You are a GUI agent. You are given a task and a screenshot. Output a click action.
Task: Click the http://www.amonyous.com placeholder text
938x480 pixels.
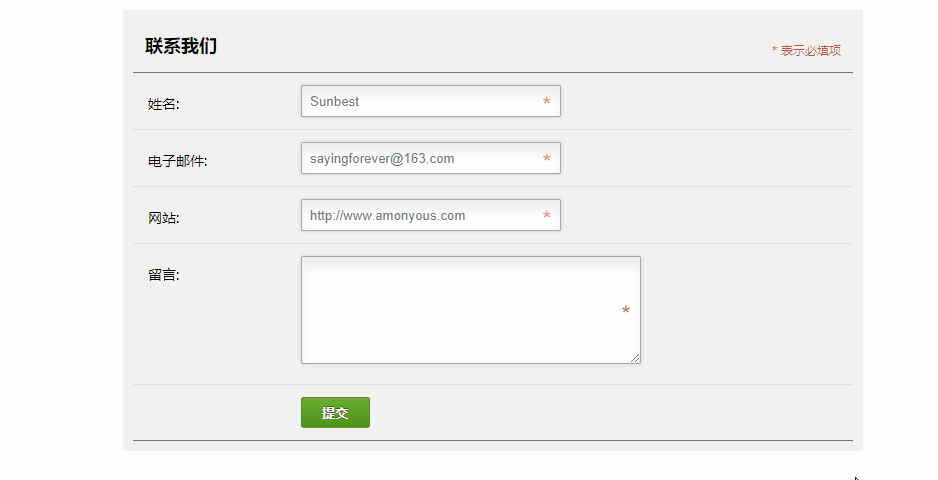(388, 215)
